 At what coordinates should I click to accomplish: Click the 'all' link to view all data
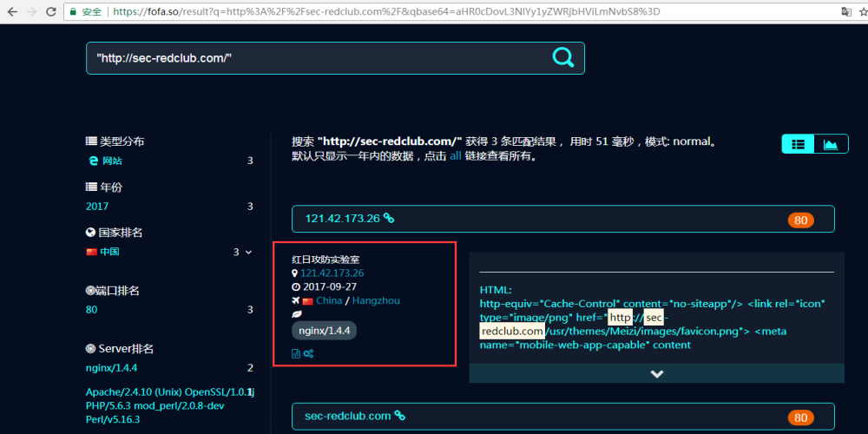pyautogui.click(x=455, y=156)
